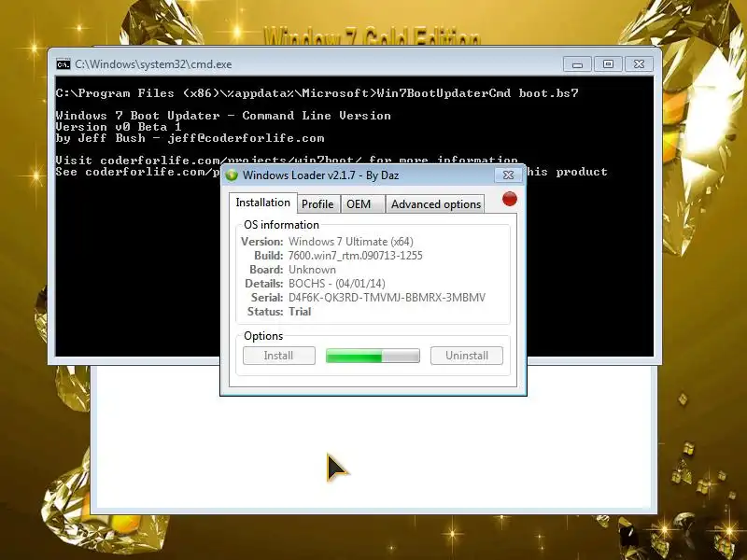Close the cmd.exe window
Image resolution: width=747 pixels, height=560 pixels.
pyautogui.click(x=639, y=64)
